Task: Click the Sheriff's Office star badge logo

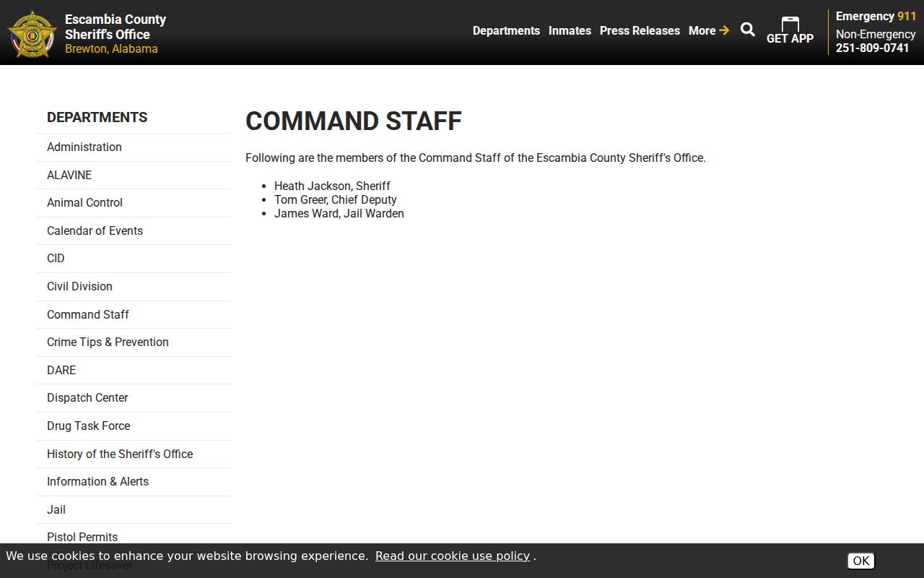Action: (32, 34)
